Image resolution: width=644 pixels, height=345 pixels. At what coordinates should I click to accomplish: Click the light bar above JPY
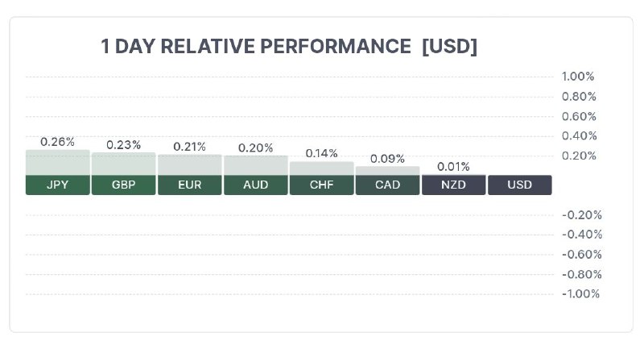(58, 163)
